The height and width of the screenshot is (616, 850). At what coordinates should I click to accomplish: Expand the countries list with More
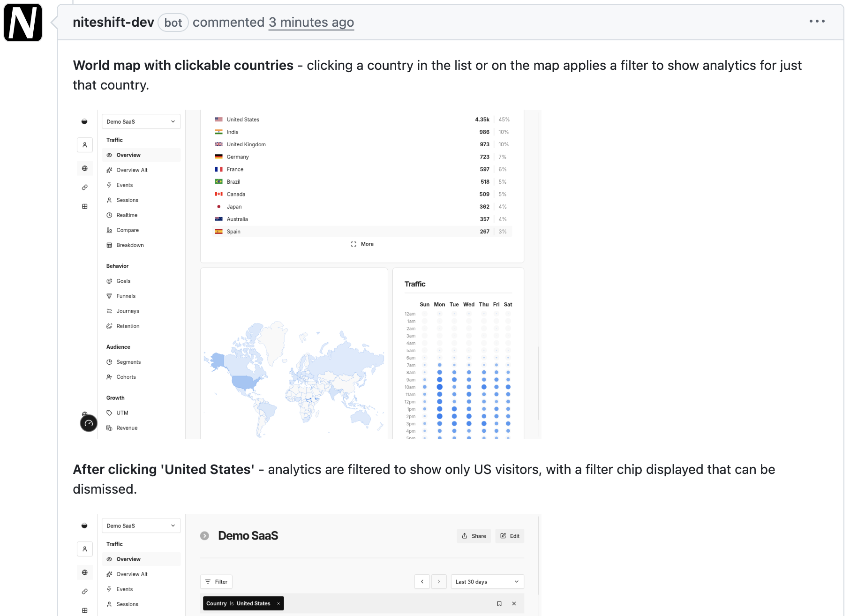click(362, 244)
